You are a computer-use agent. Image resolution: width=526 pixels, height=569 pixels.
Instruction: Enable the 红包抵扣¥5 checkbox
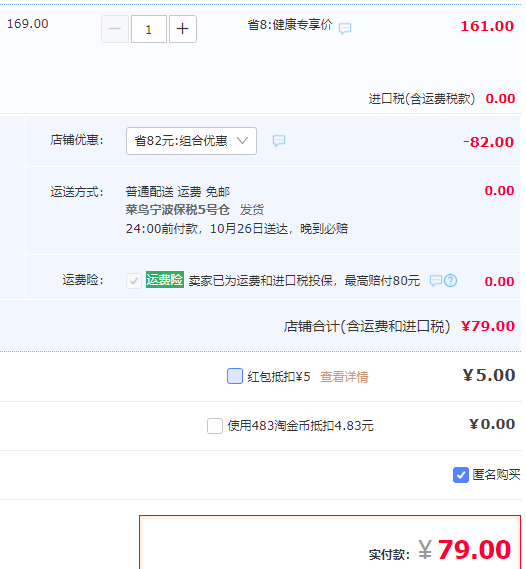tap(235, 376)
